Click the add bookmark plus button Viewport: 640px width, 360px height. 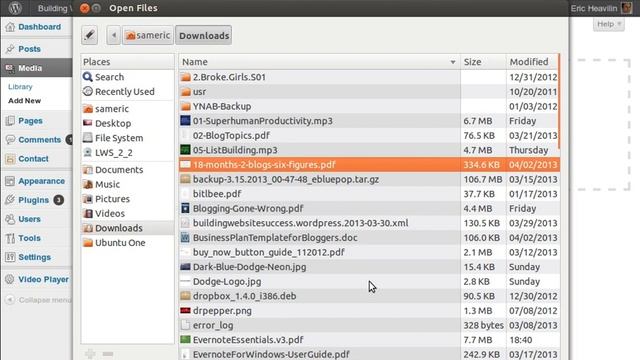[x=90, y=353]
